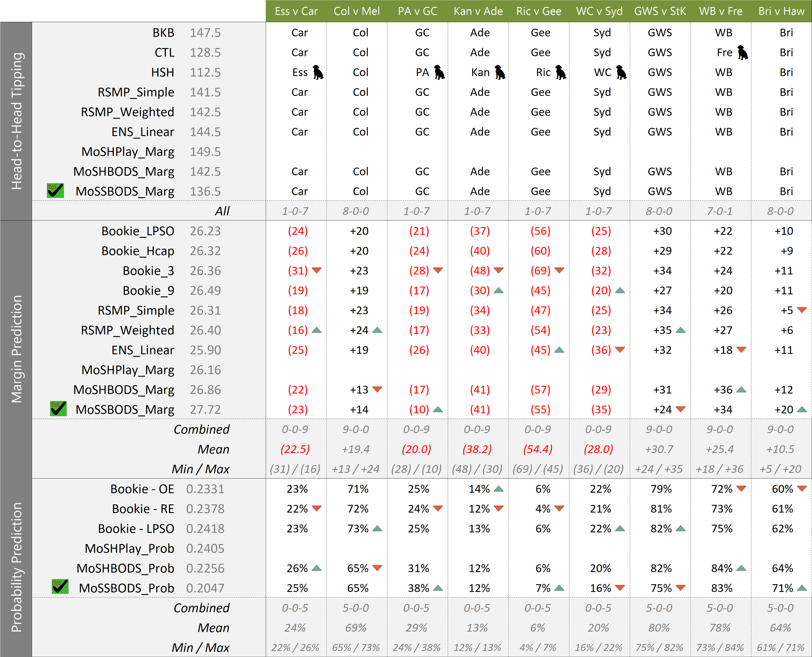
Task: Click the Bookie_LPSO row label
Action: pos(138,231)
